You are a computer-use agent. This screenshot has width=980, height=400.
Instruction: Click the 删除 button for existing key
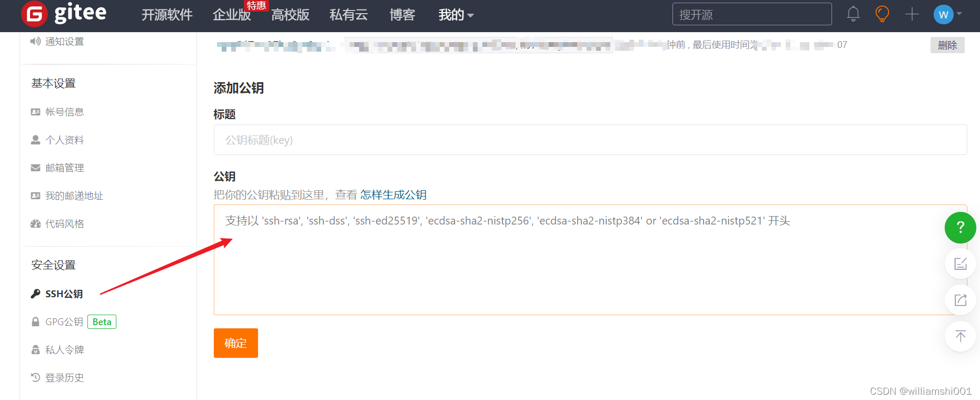(947, 45)
